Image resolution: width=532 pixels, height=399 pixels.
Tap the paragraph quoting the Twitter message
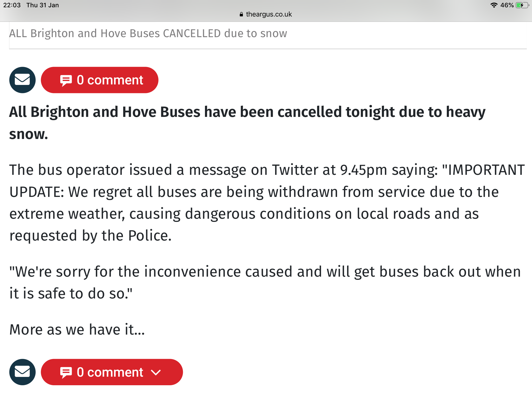tap(267, 203)
